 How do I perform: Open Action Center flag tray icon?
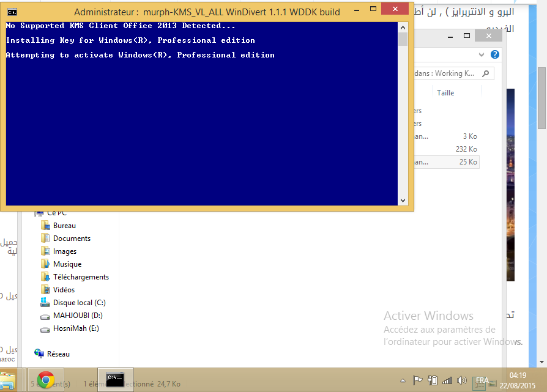coord(417,380)
